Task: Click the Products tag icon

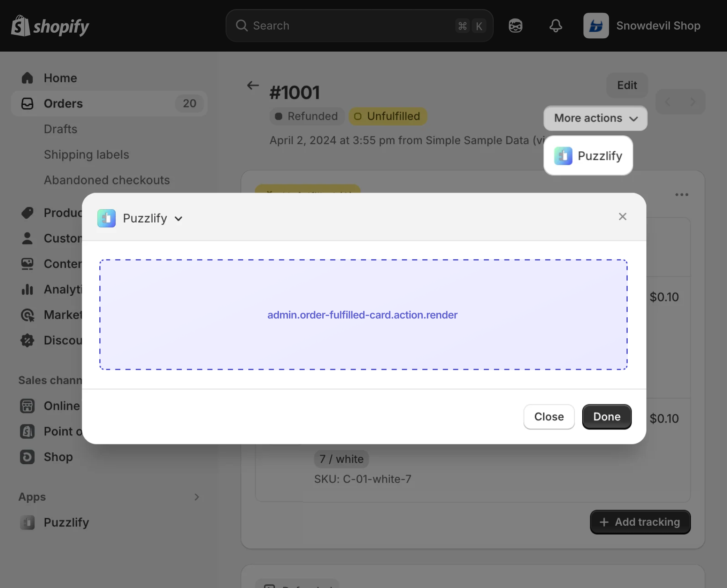Action: (27, 213)
